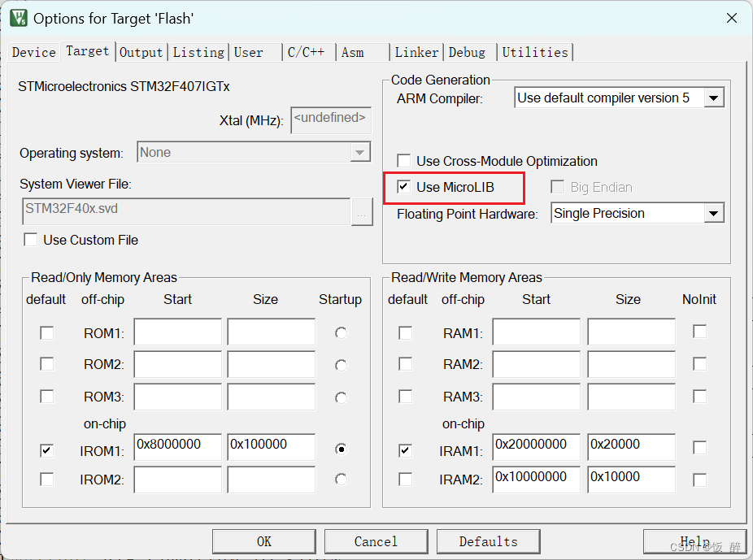Viewport: 753px width, 560px height.
Task: Click the Keil uVision logo in title bar
Action: click(18, 17)
